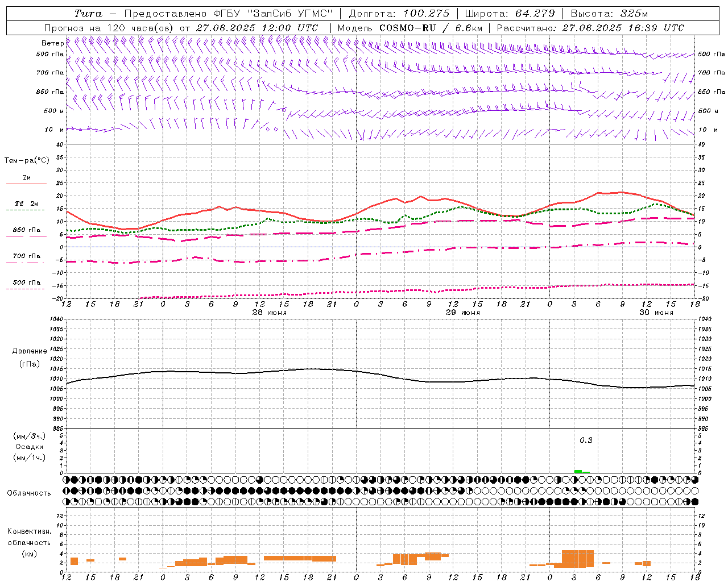Click the "(км)" convective height unit
Viewport: 728px width, 582px height.
[x=29, y=554]
